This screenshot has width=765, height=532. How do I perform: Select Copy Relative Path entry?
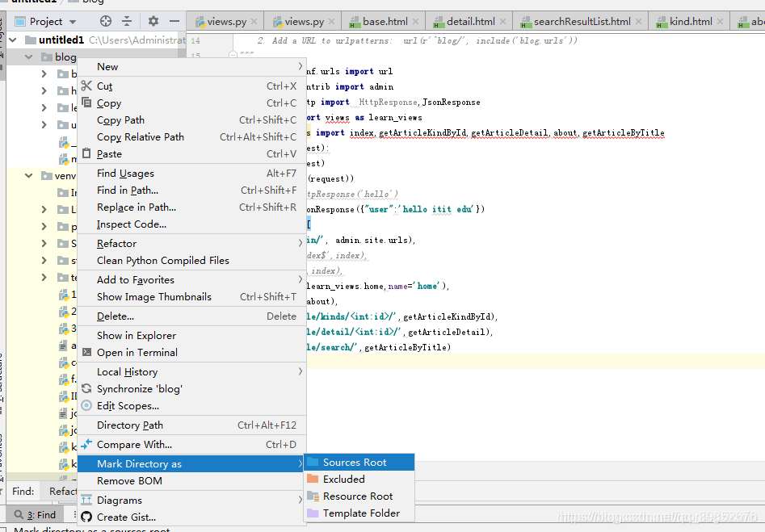click(191, 137)
